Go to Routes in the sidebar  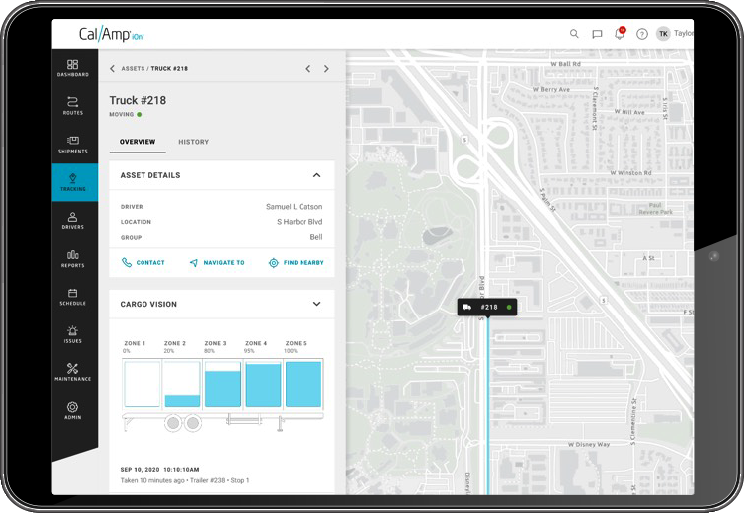[x=73, y=105]
